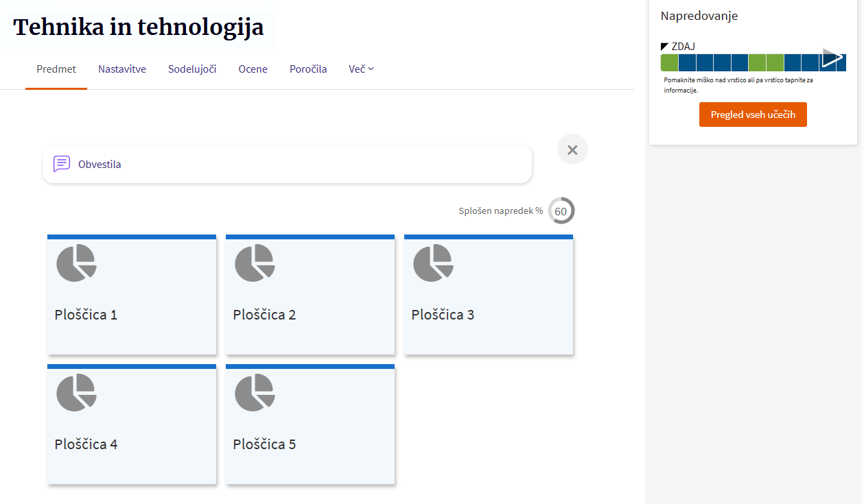This screenshot has height=504, width=864.
Task: Select the Predmet tab
Action: pyautogui.click(x=56, y=69)
